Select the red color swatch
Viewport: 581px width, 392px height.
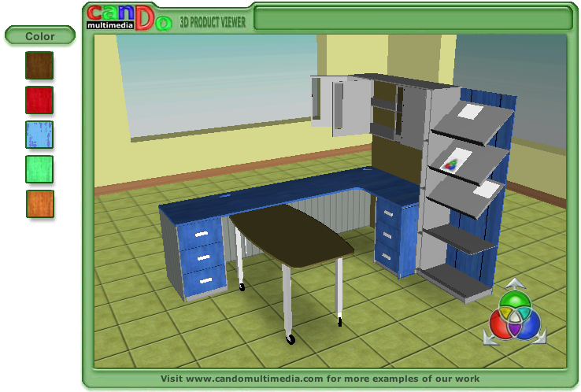39,100
